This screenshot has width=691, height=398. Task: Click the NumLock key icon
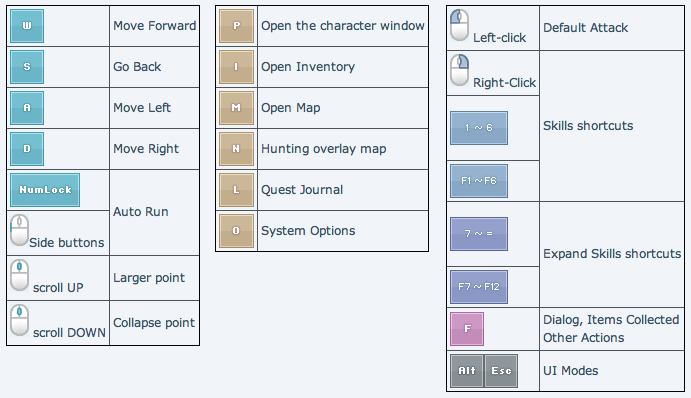pyautogui.click(x=45, y=190)
